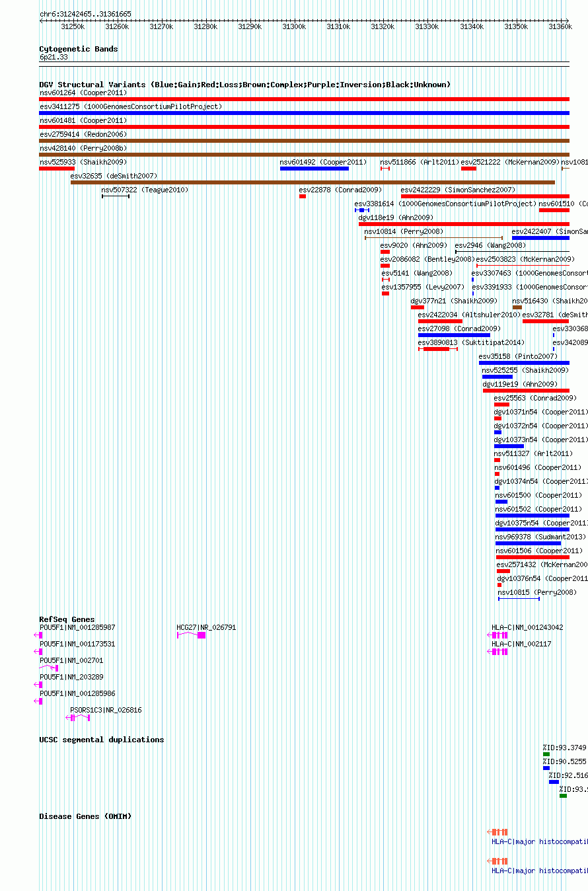Open the nsv601481 (Cooper2011) variant label
Screen dimensions: 588x891
tap(83, 120)
